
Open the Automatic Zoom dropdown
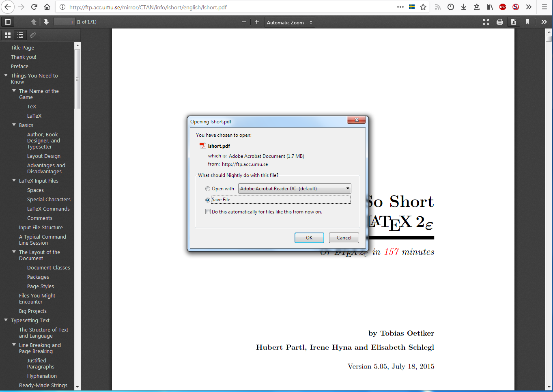point(290,22)
